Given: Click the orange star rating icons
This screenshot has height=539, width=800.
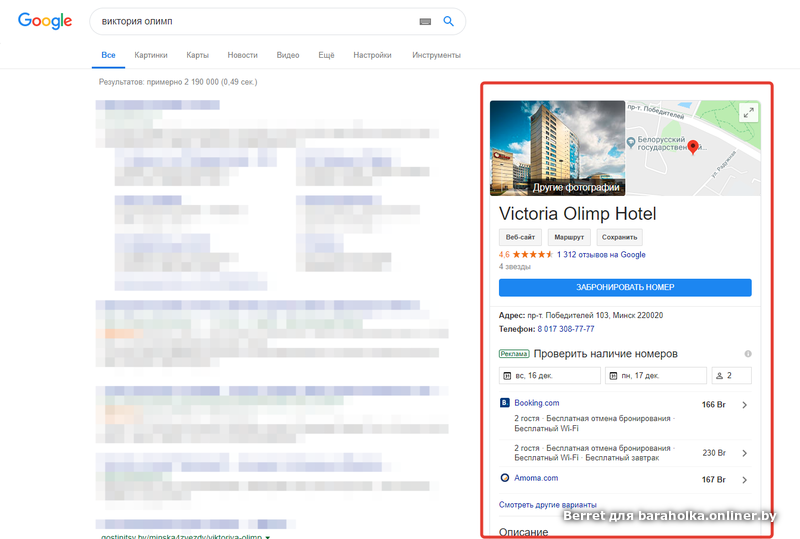Looking at the screenshot, I should [x=533, y=254].
